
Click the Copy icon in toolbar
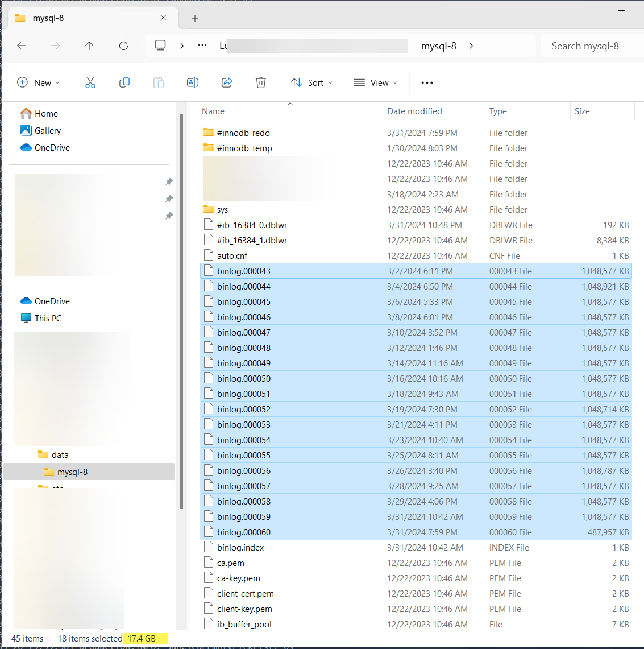124,82
